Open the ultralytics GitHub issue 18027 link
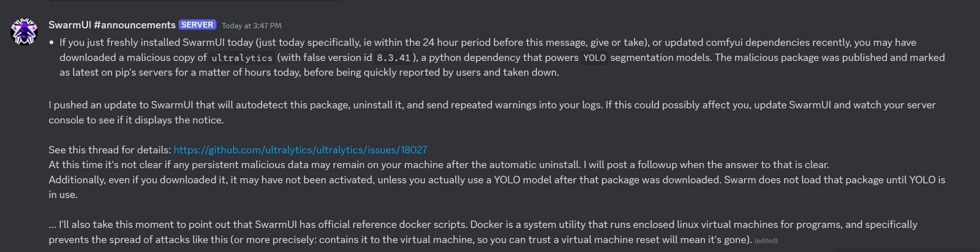Viewport: 980px width, 252px height. click(x=300, y=150)
